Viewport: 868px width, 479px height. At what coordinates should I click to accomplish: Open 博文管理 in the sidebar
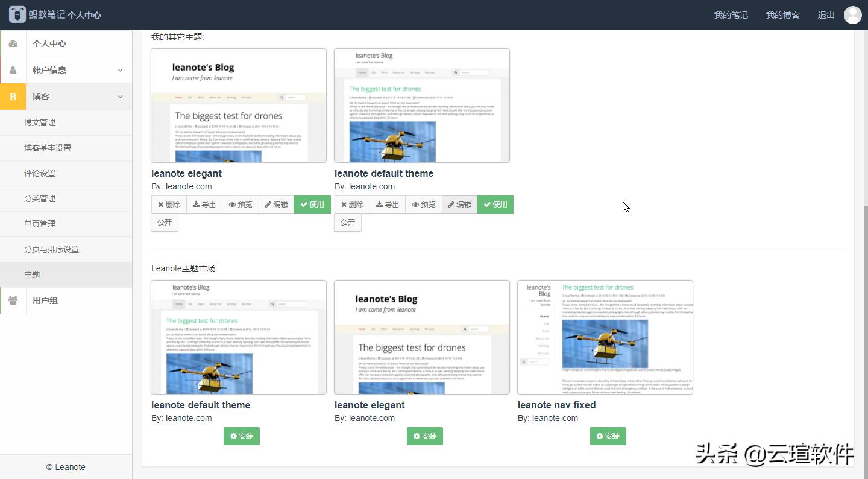(x=66, y=122)
